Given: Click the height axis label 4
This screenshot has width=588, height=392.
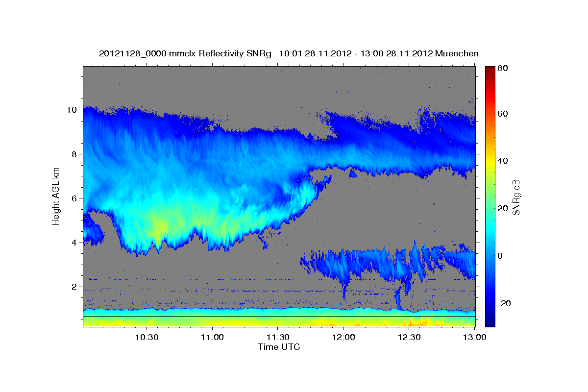Looking at the screenshot, I should tap(75, 243).
